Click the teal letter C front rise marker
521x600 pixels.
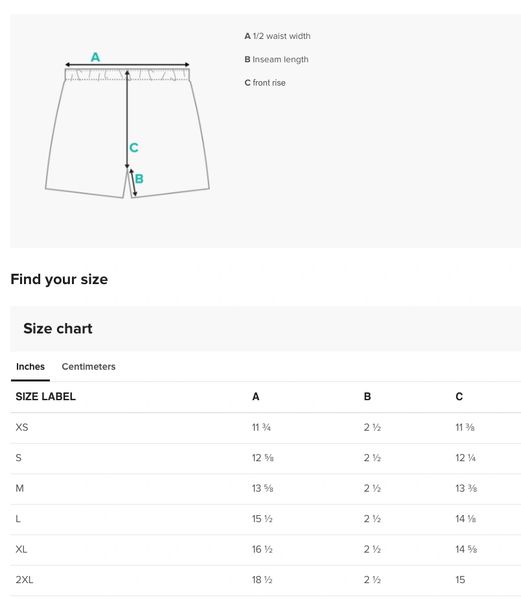[x=134, y=147]
